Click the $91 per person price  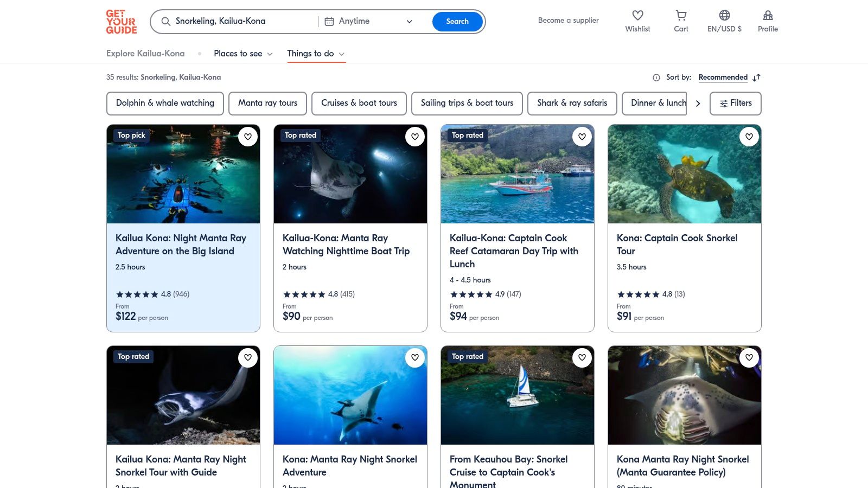pos(640,317)
